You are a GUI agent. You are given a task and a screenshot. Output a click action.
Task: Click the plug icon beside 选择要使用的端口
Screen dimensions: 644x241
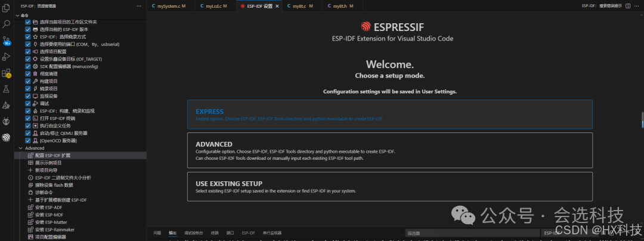click(x=35, y=44)
